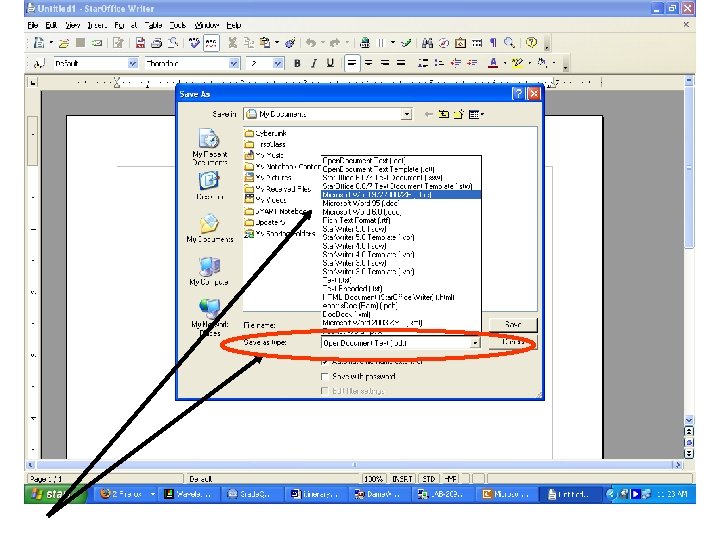Click Redo arrow in Writer toolbar
The height and width of the screenshot is (540, 720).
point(335,43)
